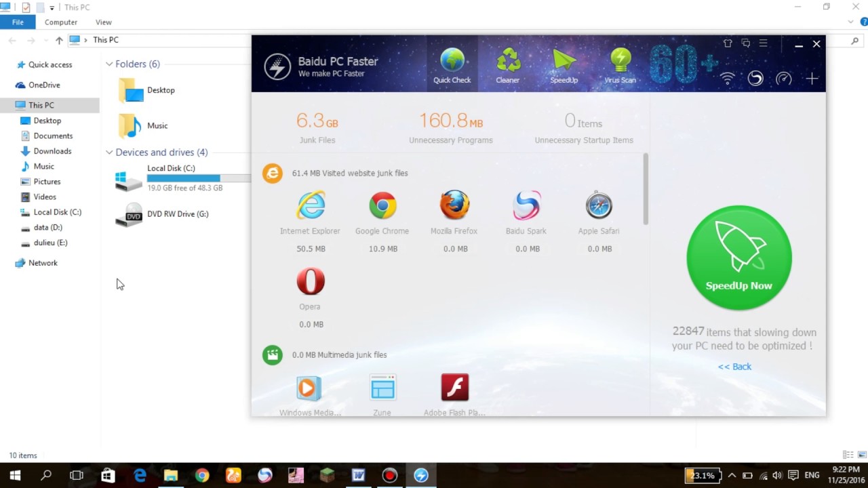Image resolution: width=868 pixels, height=488 pixels.
Task: Select Internet Explorer junk files icon
Action: pos(311,205)
